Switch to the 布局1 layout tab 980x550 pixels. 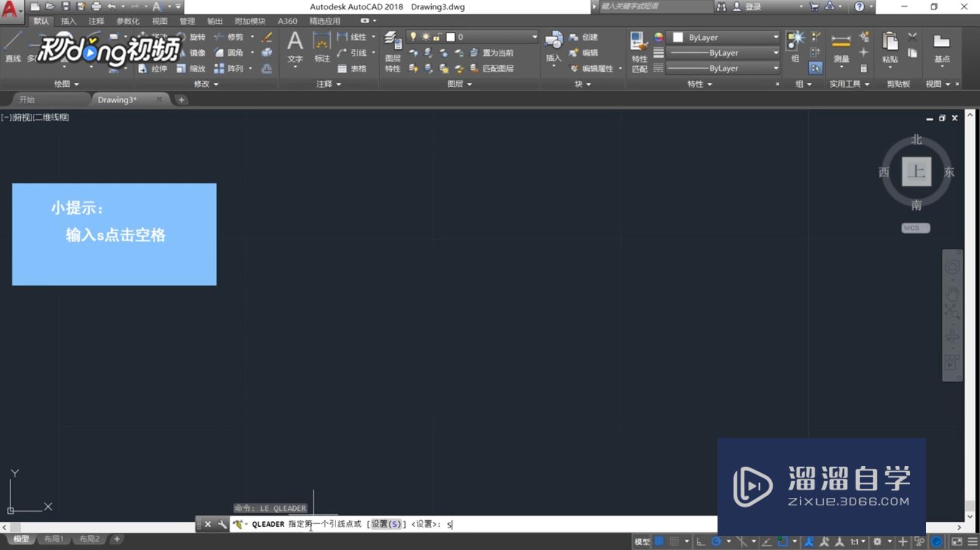pyautogui.click(x=54, y=539)
